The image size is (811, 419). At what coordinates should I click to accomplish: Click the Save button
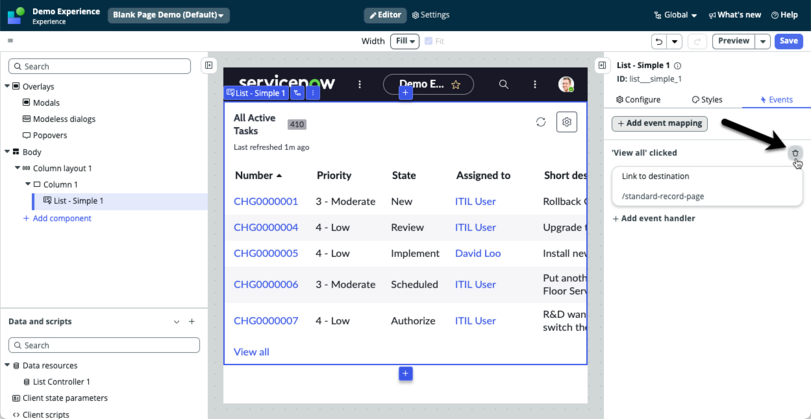[x=789, y=41]
